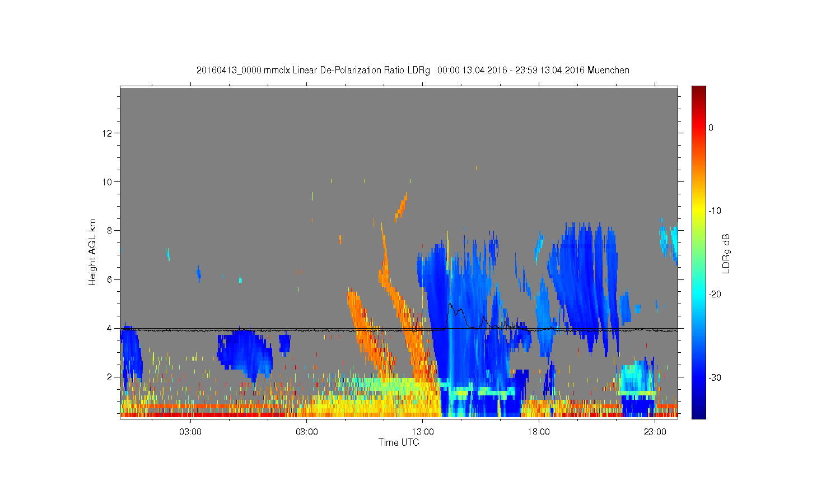The image size is (840, 504).
Task: Click the 18:00 time tick label
Action: click(539, 432)
